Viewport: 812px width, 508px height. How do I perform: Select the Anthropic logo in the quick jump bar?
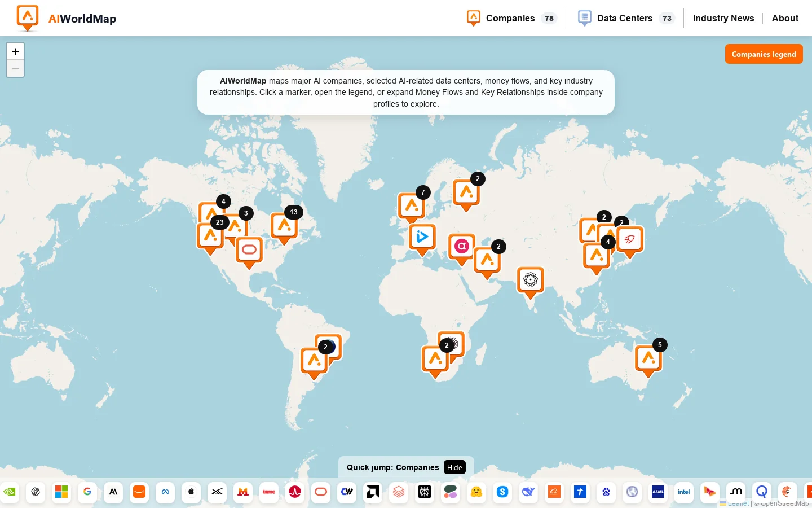tap(113, 492)
